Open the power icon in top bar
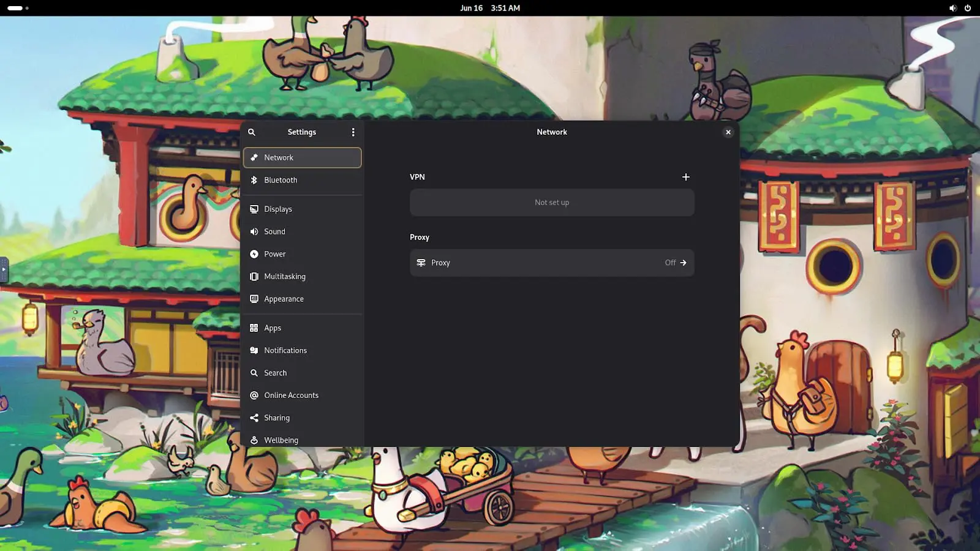Image resolution: width=980 pixels, height=551 pixels. click(x=968, y=8)
